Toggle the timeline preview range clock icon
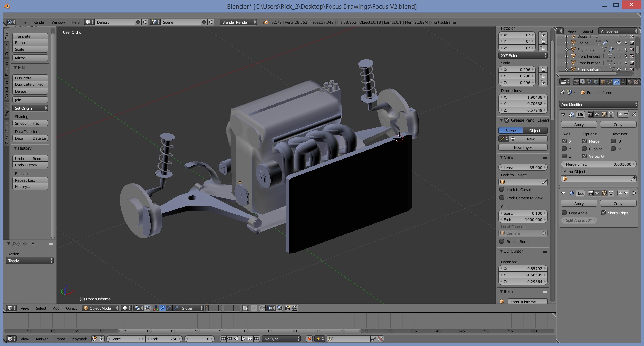Image resolution: width=644 pixels, height=346 pixels. [95, 339]
